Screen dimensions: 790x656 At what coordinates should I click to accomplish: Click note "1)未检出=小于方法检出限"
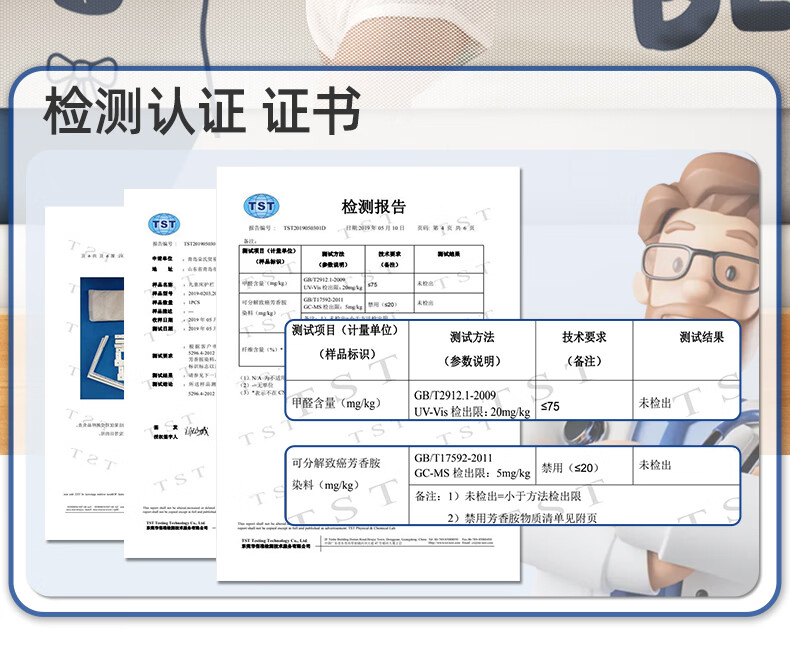point(514,496)
